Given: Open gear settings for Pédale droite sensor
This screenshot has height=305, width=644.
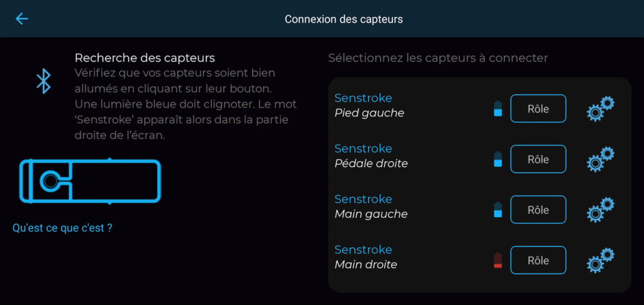Looking at the screenshot, I should 601,159.
